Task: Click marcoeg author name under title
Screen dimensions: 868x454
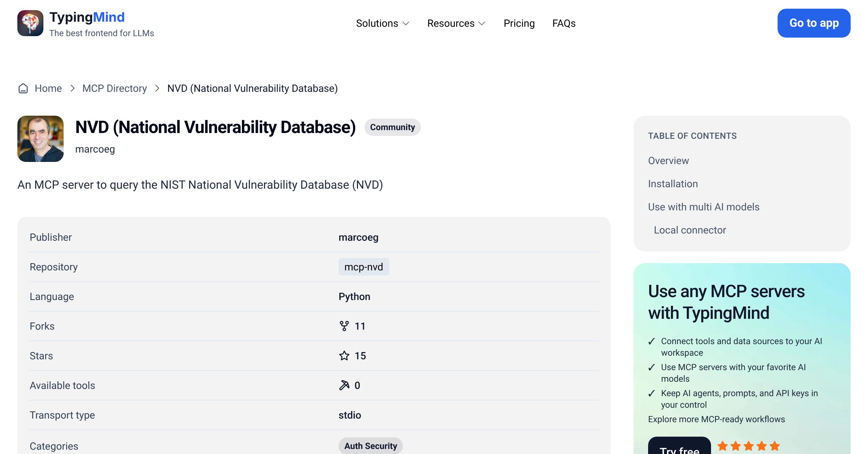Action: tap(95, 149)
